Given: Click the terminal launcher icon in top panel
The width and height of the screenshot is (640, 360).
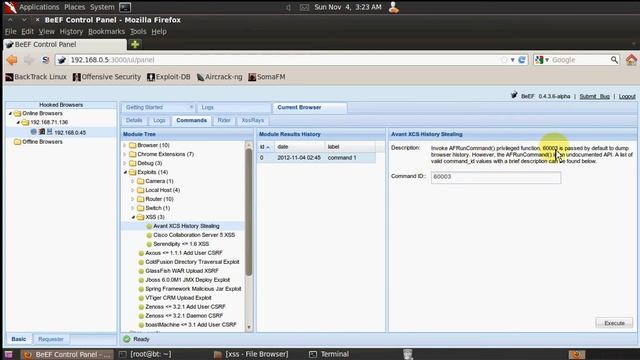Looking at the screenshot, I should point(125,7).
